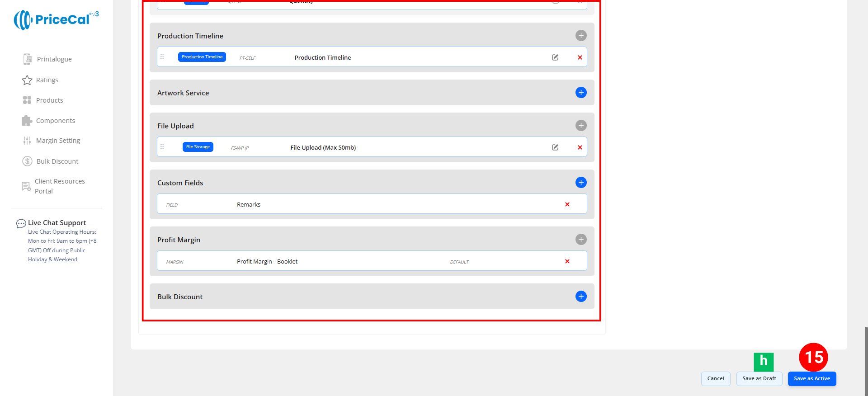Remove the Production Timeline row
868x396 pixels.
point(580,57)
